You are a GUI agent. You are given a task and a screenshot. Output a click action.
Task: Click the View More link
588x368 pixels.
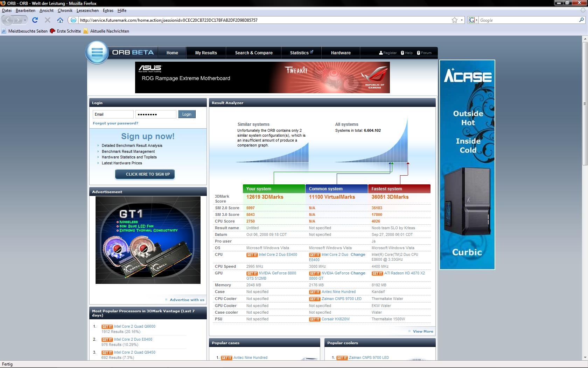[423, 332]
